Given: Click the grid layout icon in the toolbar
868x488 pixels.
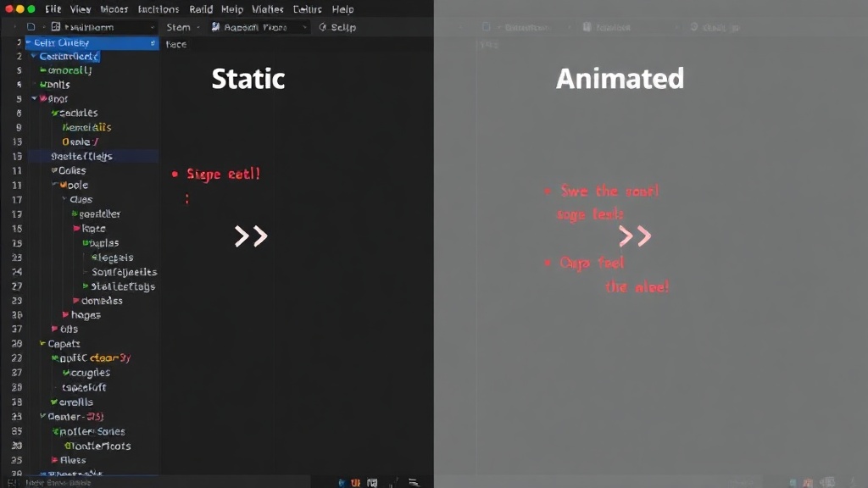Looking at the screenshot, I should pos(56,26).
